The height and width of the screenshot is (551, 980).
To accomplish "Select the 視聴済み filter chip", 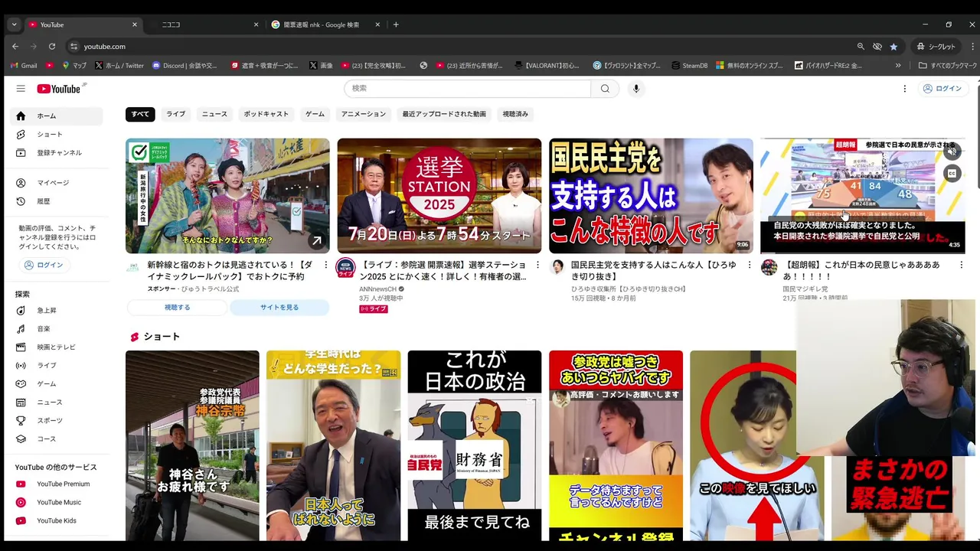I will pyautogui.click(x=515, y=114).
